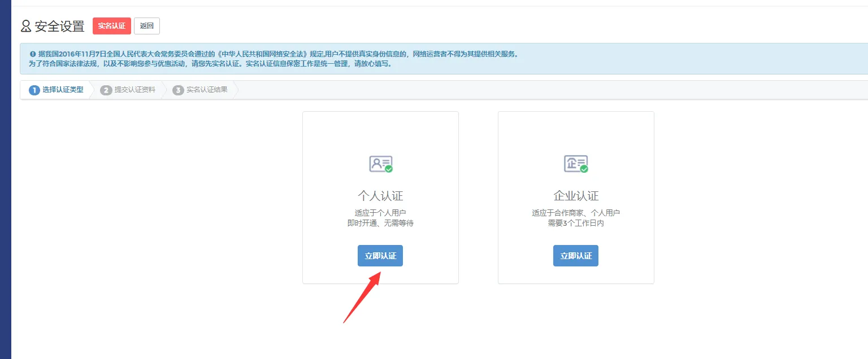Switch to the 提交认证资料 step tab

[x=134, y=90]
